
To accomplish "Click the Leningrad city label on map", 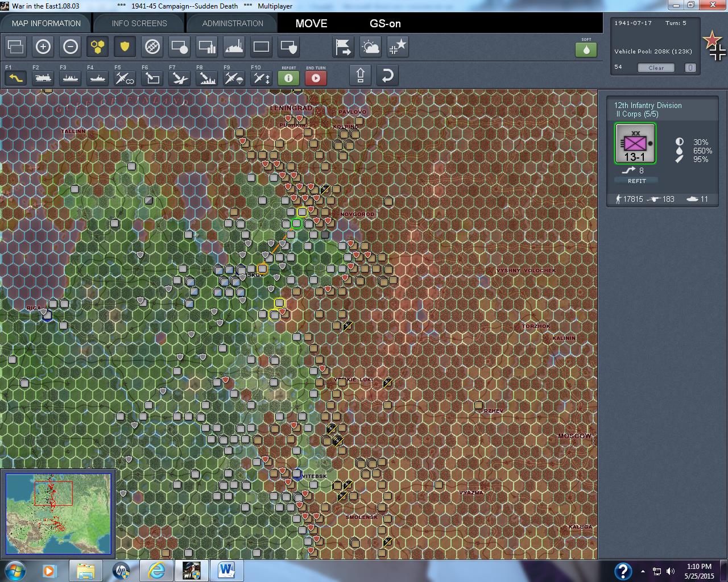I will (291, 108).
